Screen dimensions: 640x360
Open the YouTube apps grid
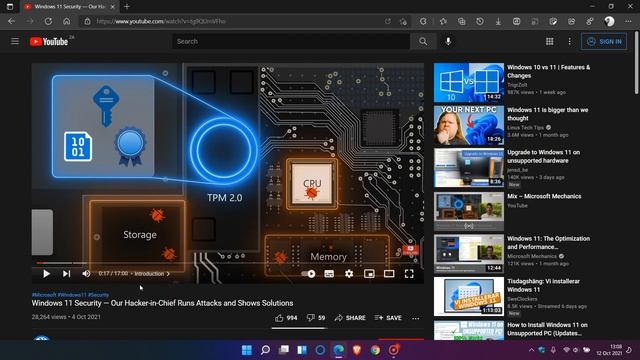[549, 41]
